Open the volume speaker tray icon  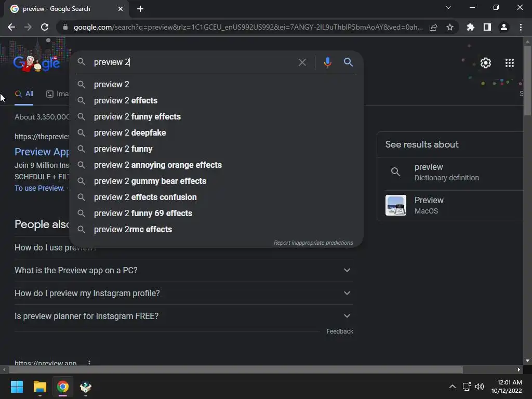tap(480, 387)
